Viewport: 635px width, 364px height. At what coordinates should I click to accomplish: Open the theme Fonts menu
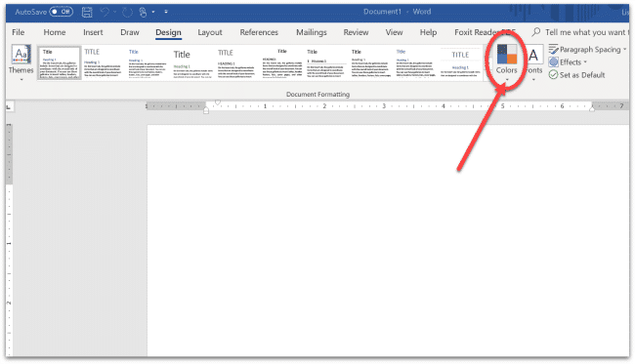pos(533,61)
